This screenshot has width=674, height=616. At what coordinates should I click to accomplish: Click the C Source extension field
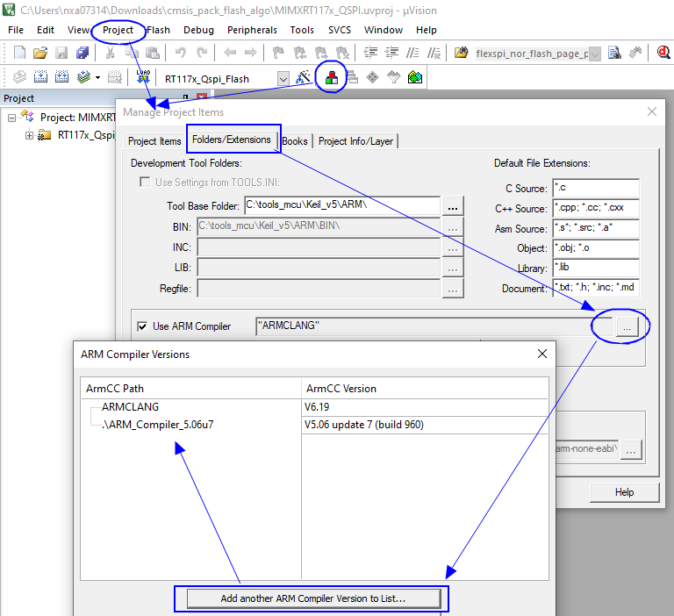pyautogui.click(x=595, y=189)
